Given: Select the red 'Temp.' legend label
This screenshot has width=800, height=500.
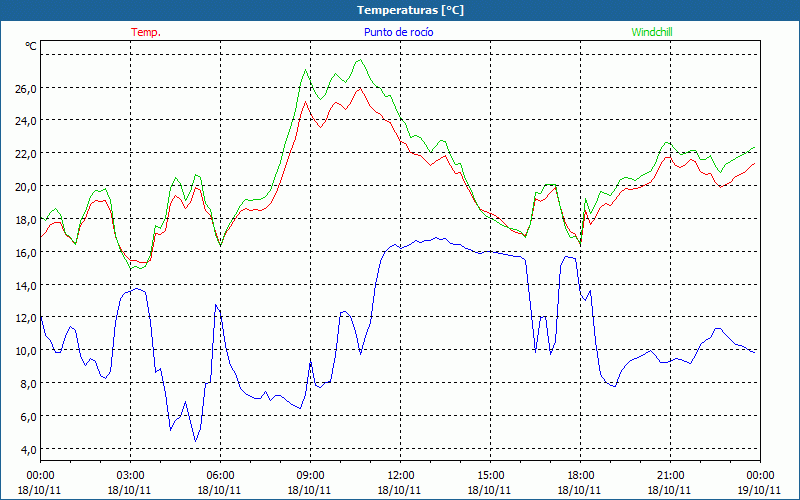Looking at the screenshot, I should 146,32.
